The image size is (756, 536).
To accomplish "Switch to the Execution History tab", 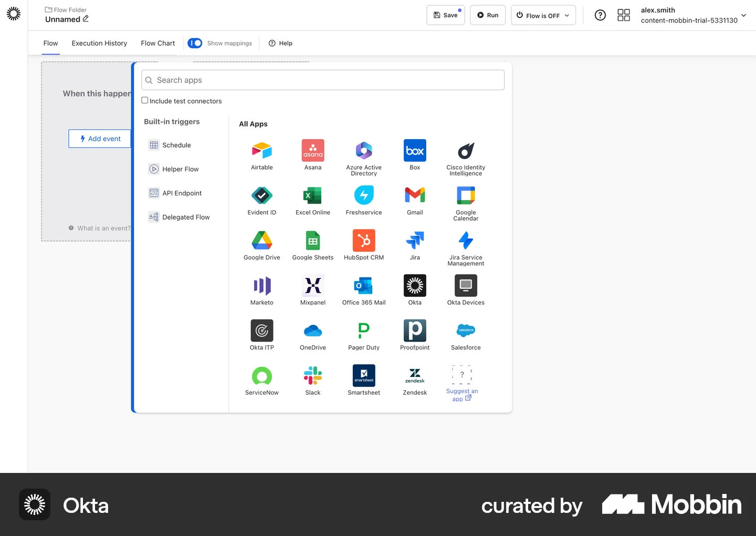I will click(99, 43).
